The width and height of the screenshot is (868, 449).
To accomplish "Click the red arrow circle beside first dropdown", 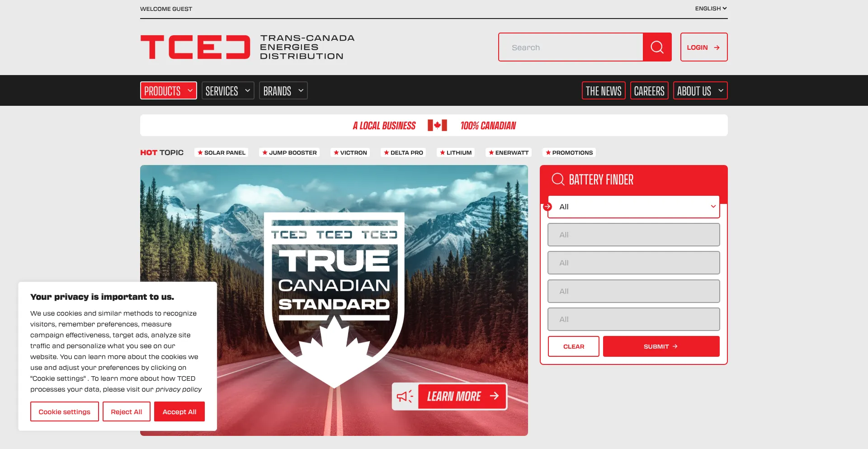I will coord(547,207).
